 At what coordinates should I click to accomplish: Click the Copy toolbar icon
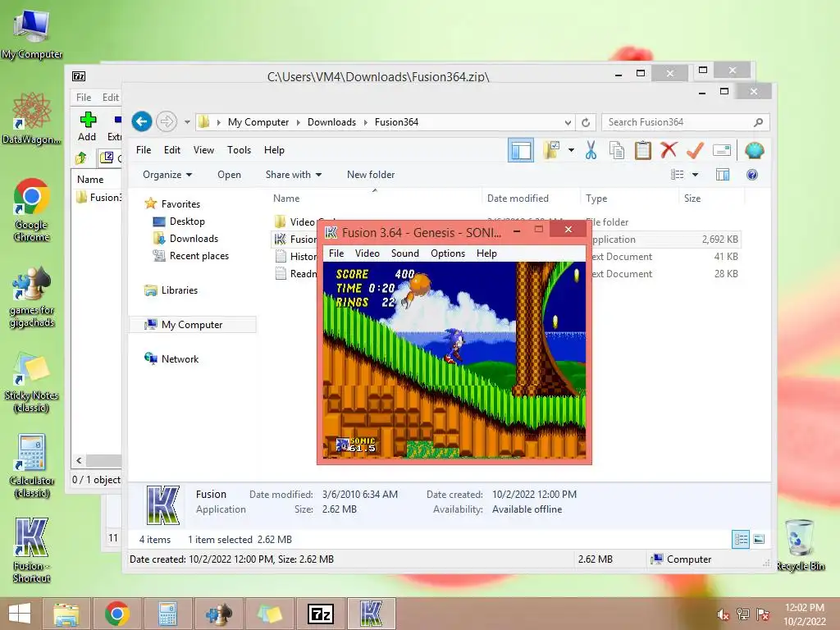coord(617,151)
